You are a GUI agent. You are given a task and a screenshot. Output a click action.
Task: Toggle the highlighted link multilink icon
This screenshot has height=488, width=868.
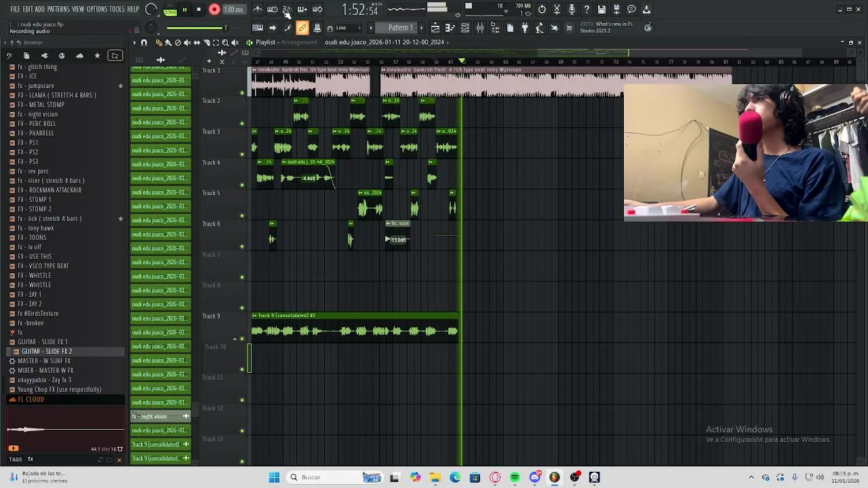coord(302,28)
